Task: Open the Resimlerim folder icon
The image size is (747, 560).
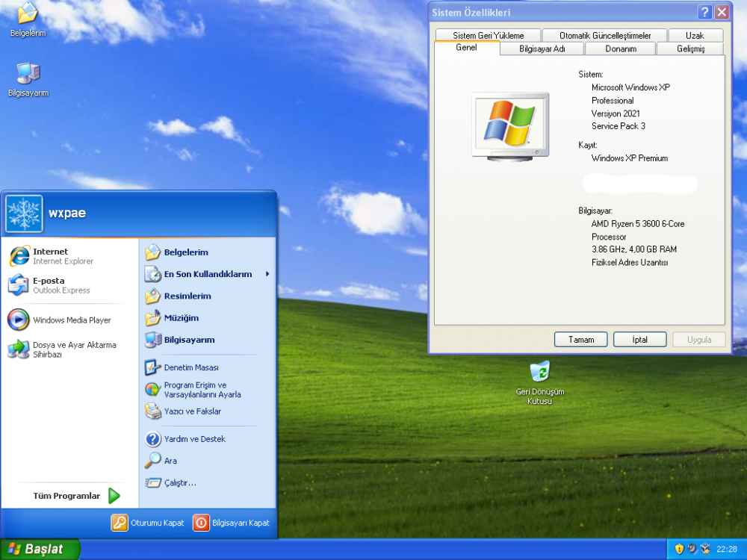Action: (153, 296)
